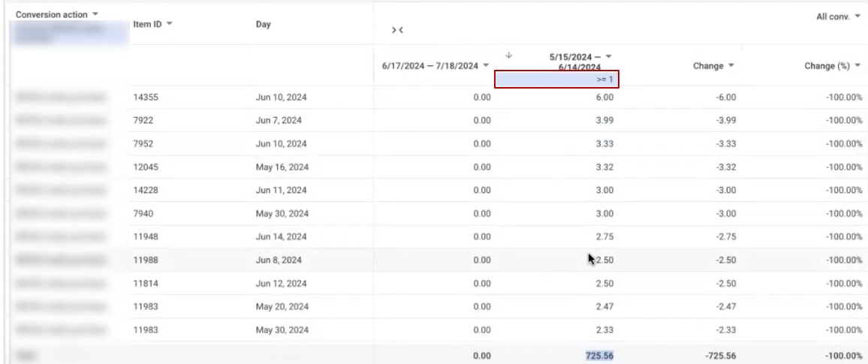Select Item ID 14355 cell
The height and width of the screenshot is (364, 868).
[x=146, y=97]
